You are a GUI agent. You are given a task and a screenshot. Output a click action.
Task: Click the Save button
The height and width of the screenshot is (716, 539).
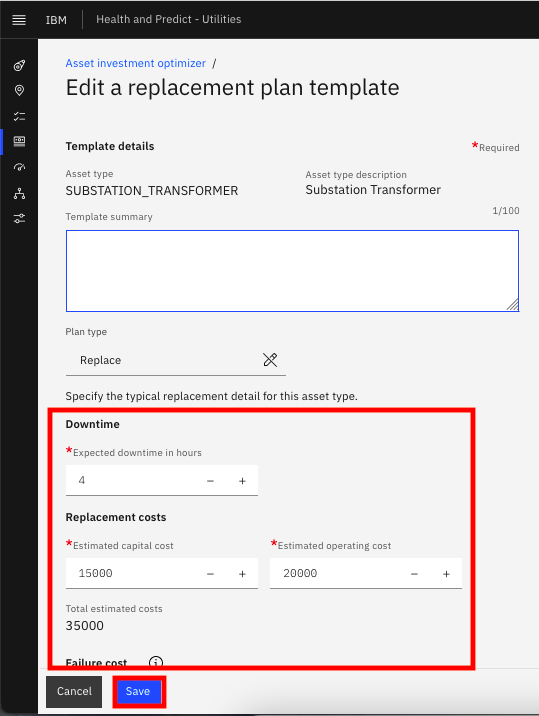[x=138, y=691]
